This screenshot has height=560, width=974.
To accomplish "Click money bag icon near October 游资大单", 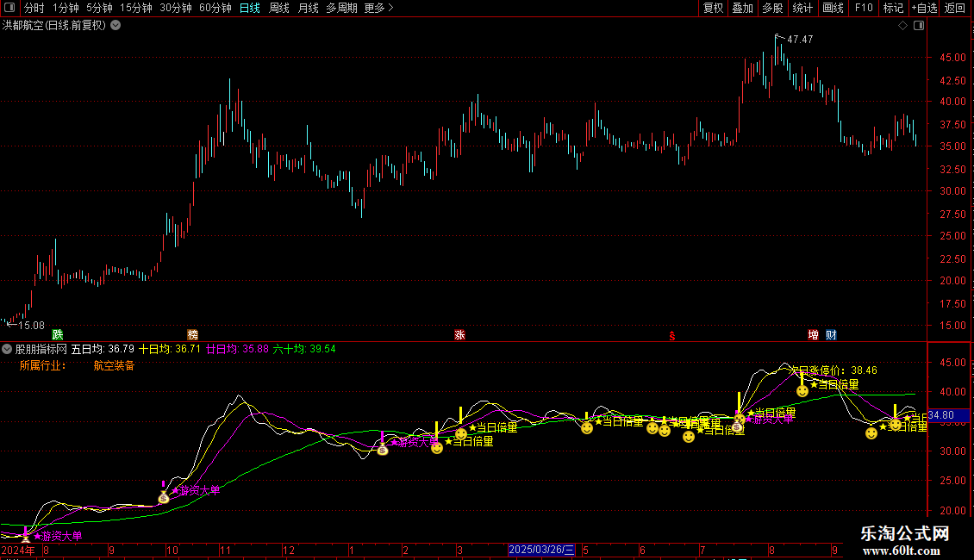I will coord(164,497).
